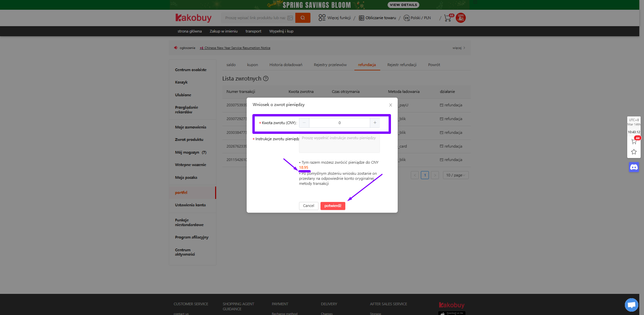Image resolution: width=644 pixels, height=315 pixels.
Task: Open the chat bubble icon in the bottom corner
Action: [631, 305]
